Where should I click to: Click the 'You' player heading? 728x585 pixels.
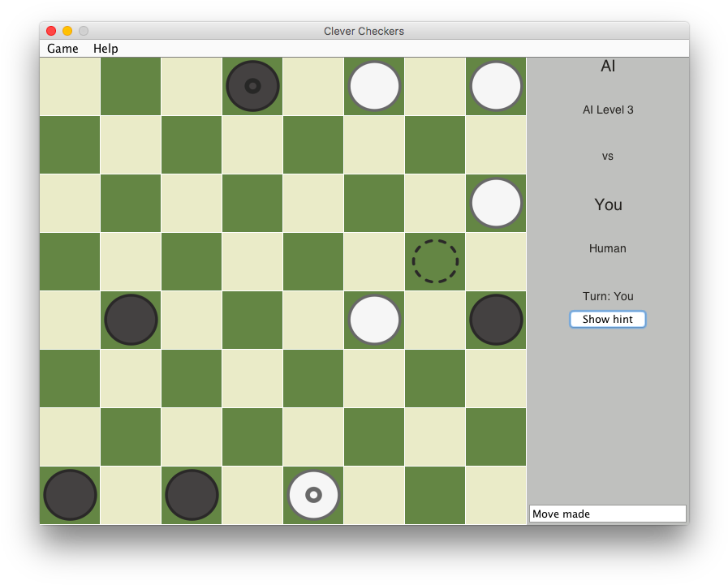[x=608, y=204]
